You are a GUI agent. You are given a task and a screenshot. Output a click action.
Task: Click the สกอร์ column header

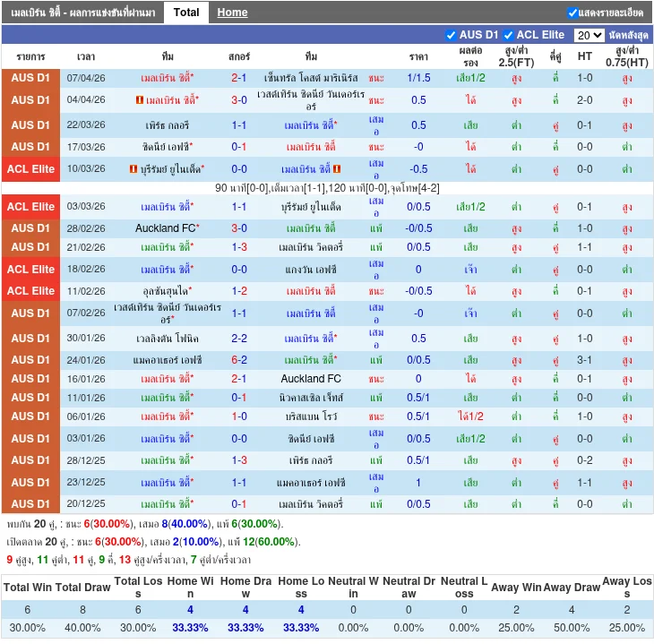(239, 56)
